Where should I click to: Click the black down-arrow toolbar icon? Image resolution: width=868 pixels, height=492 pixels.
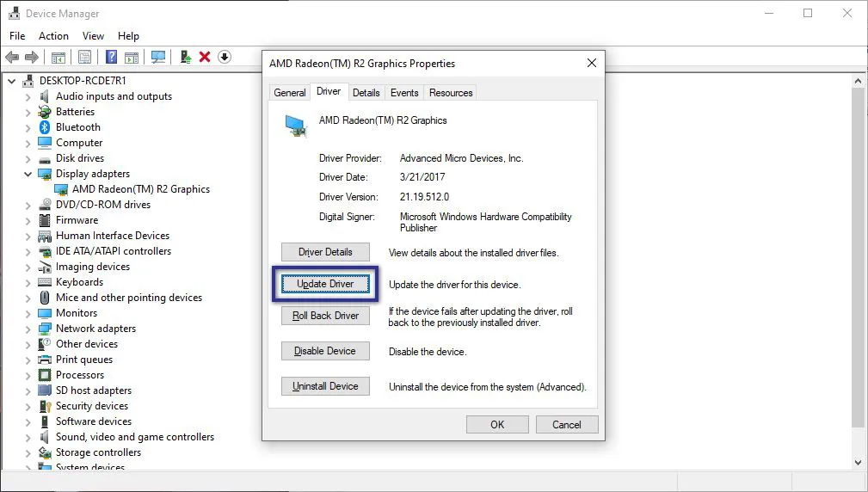coord(225,57)
